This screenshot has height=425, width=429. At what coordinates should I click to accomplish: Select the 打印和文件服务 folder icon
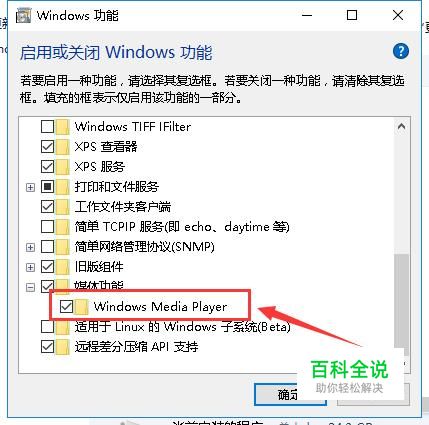tap(63, 187)
